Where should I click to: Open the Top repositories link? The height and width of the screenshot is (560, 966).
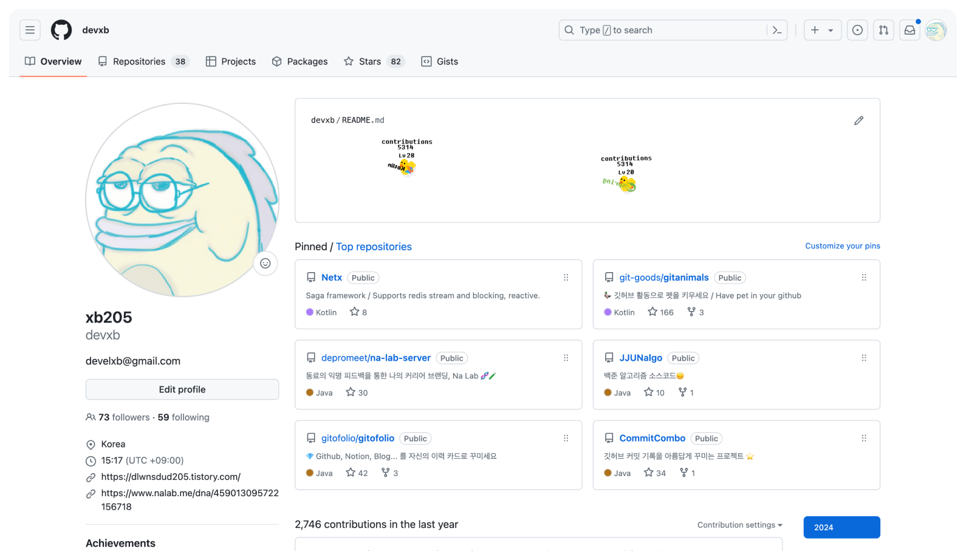pos(374,247)
